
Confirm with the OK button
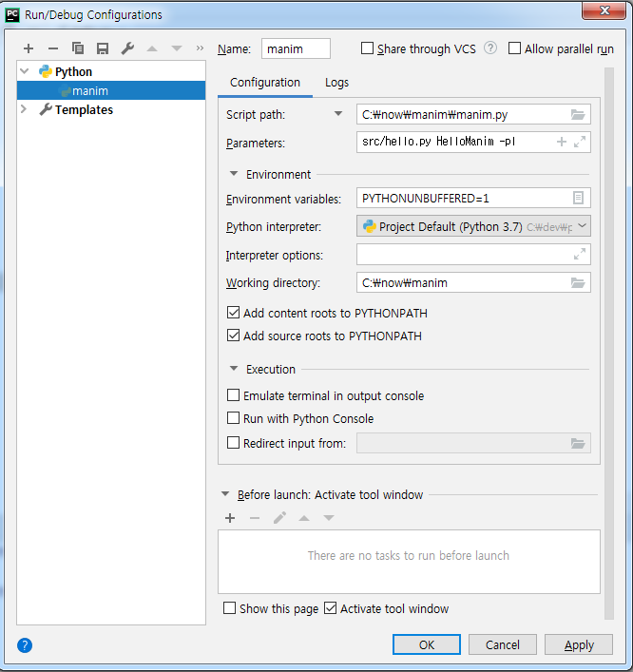pyautogui.click(x=427, y=644)
